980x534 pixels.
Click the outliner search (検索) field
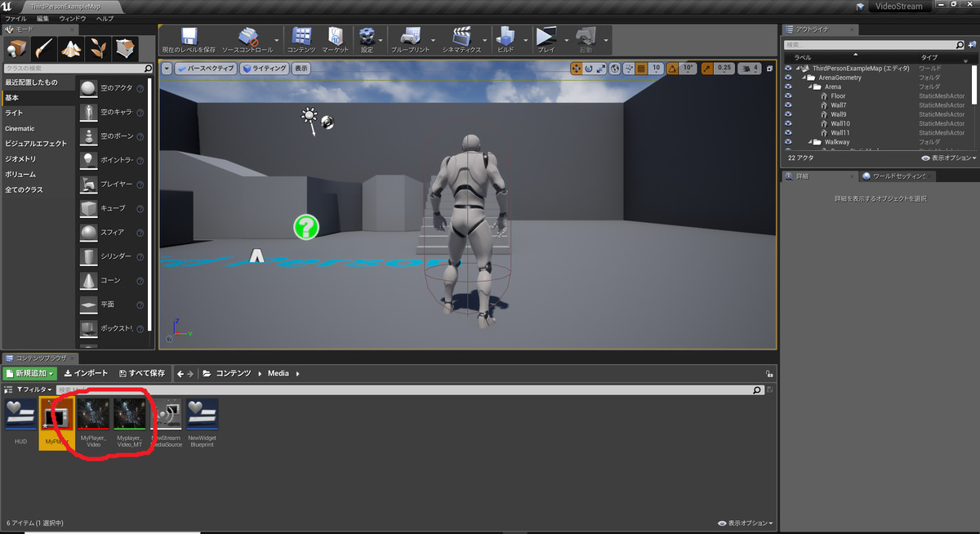tap(873, 45)
